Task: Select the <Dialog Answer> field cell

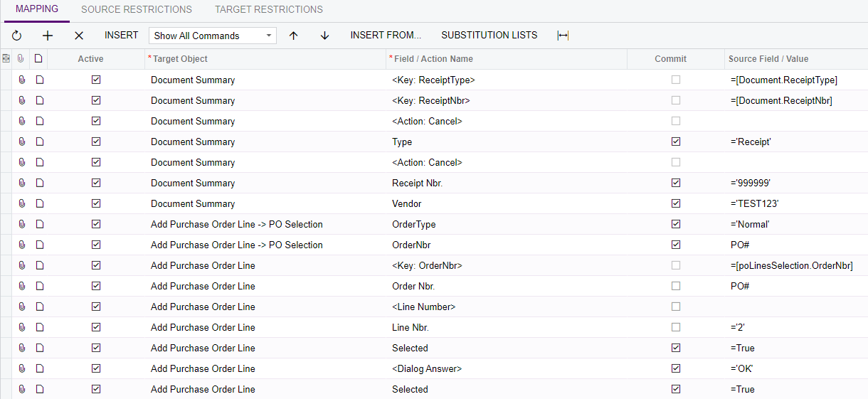Action: click(x=507, y=368)
